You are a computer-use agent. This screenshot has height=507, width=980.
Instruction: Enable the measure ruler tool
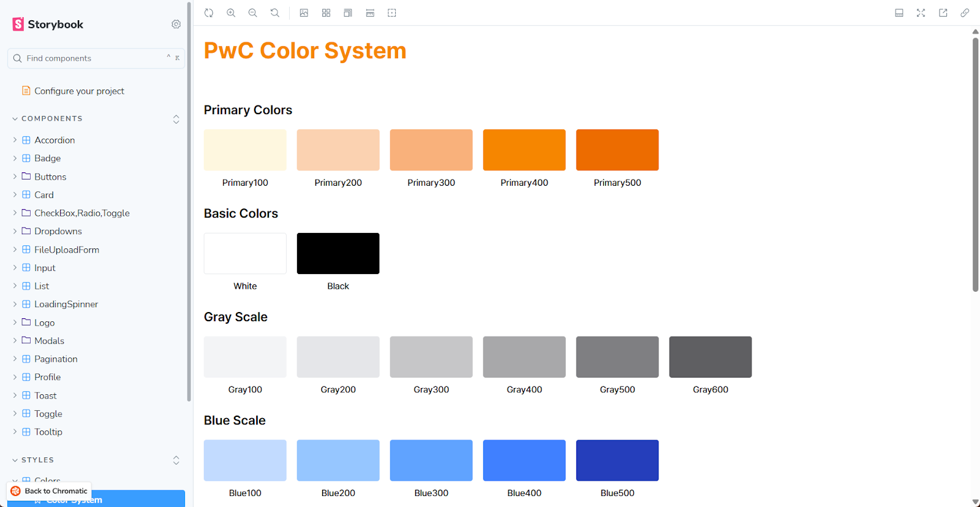(x=370, y=13)
